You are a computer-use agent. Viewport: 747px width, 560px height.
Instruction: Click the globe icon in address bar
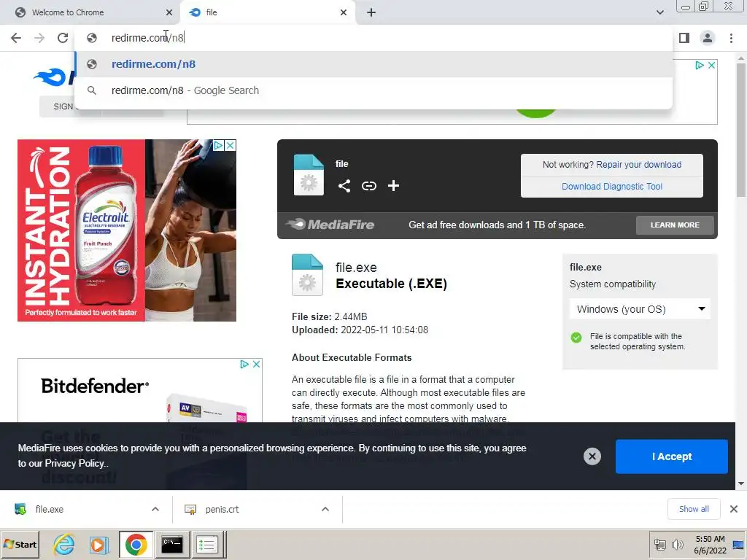[92, 38]
